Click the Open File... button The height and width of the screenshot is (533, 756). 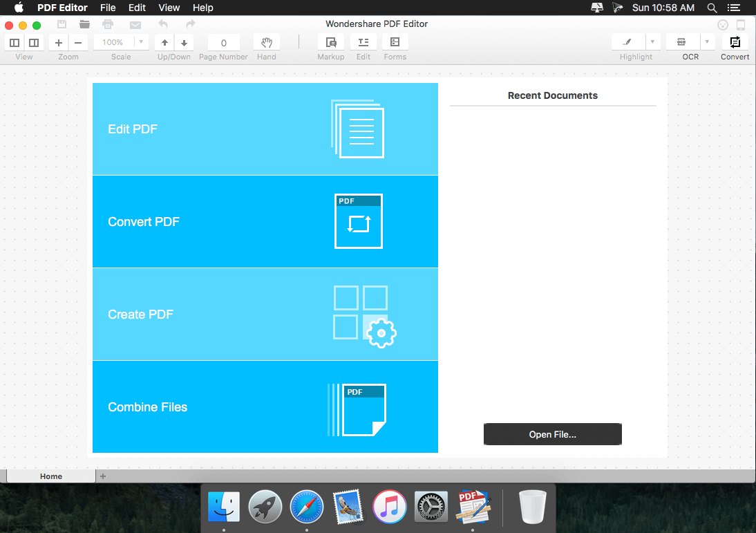pyautogui.click(x=553, y=434)
